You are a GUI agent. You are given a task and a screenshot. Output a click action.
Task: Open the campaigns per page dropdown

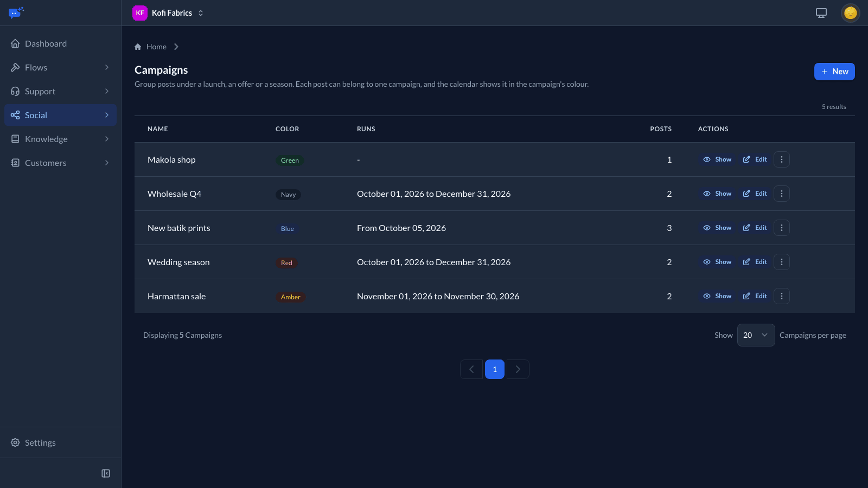pos(756,335)
